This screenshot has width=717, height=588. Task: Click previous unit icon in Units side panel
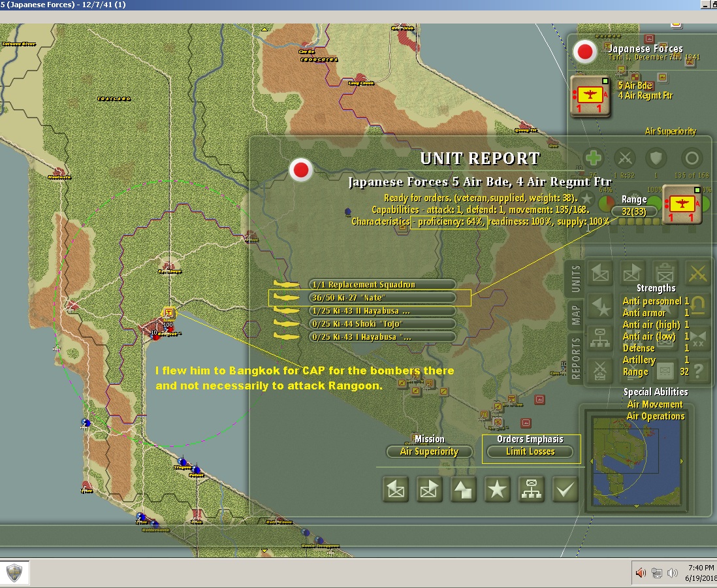pyautogui.click(x=599, y=274)
